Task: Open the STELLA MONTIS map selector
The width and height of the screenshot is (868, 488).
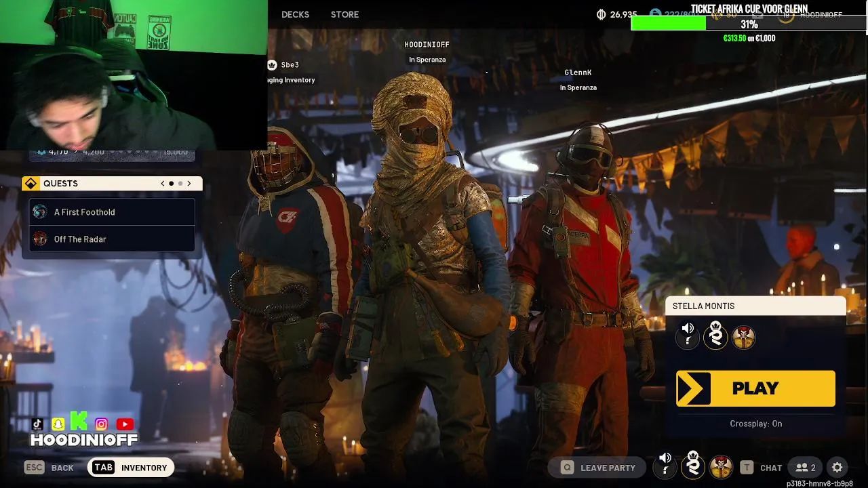Action: click(x=756, y=306)
